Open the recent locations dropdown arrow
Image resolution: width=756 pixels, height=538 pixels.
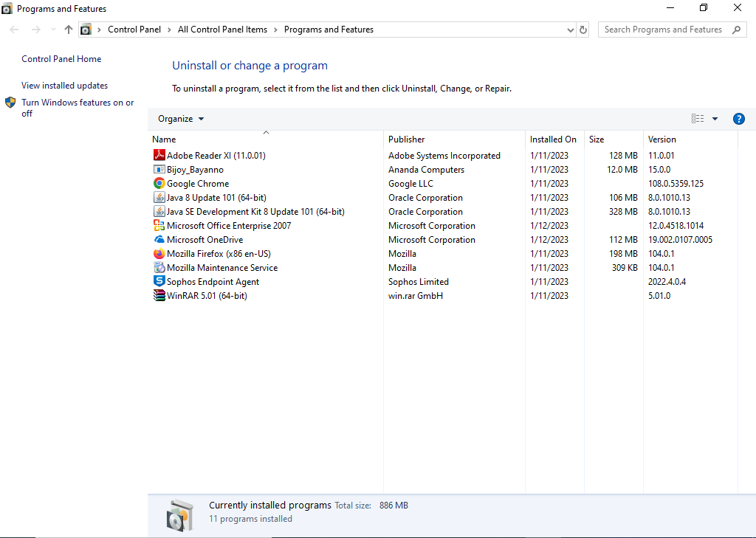coord(53,30)
